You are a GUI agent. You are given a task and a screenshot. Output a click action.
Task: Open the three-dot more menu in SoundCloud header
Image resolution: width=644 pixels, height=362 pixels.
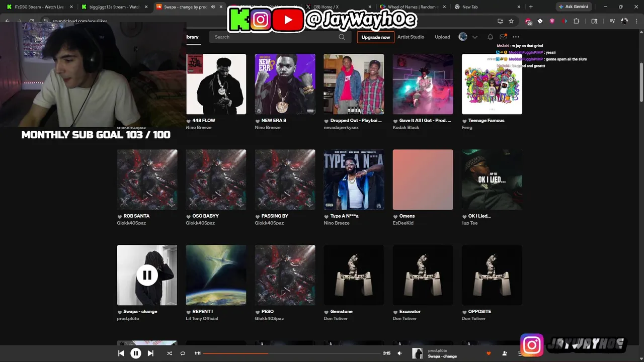(516, 37)
